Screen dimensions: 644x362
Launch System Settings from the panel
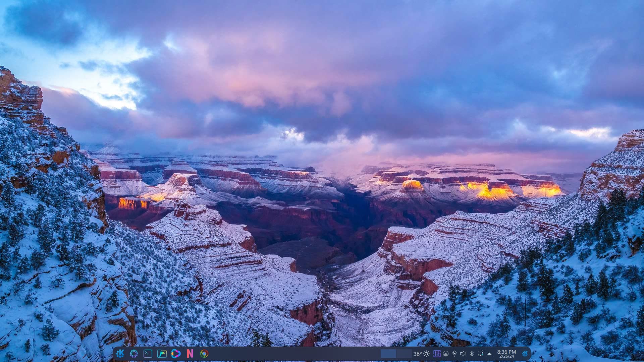[x=134, y=353]
